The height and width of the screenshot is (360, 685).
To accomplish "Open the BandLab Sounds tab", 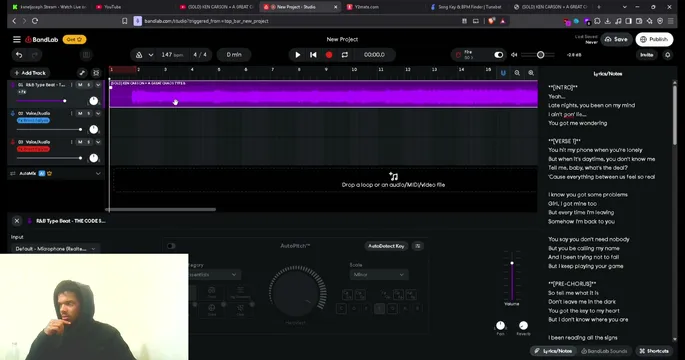I will click(604, 351).
